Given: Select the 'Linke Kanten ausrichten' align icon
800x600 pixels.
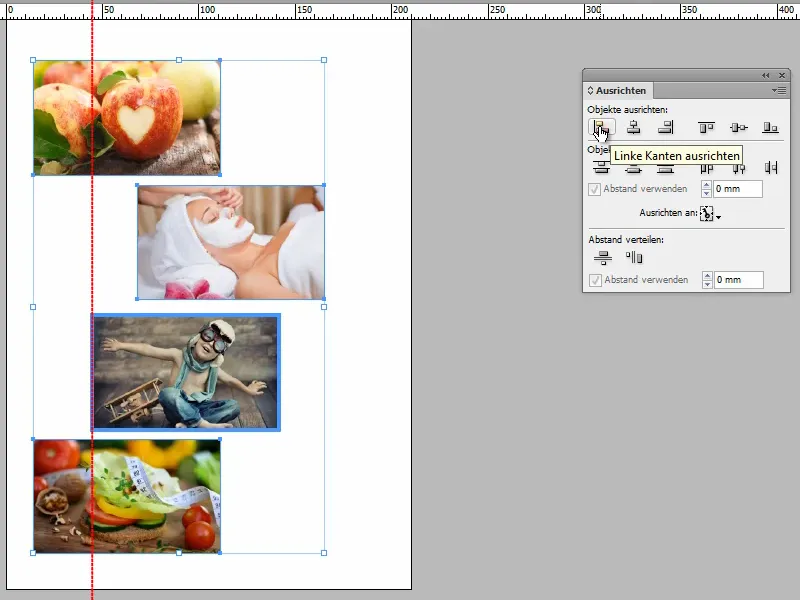Looking at the screenshot, I should pyautogui.click(x=600, y=127).
